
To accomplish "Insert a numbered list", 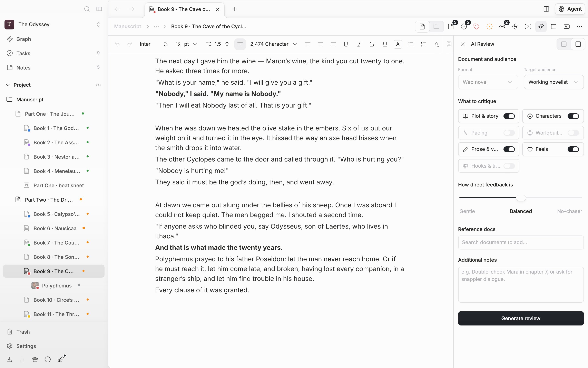I will click(x=423, y=44).
